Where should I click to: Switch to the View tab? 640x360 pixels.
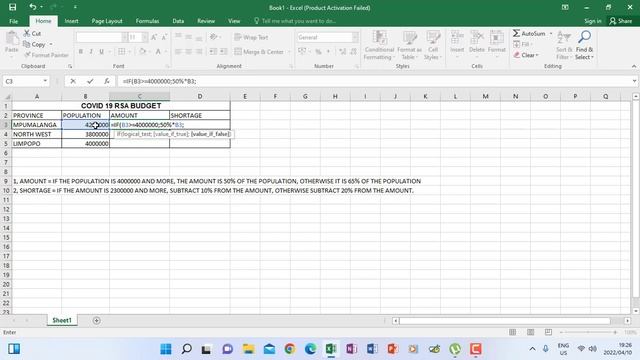234,21
